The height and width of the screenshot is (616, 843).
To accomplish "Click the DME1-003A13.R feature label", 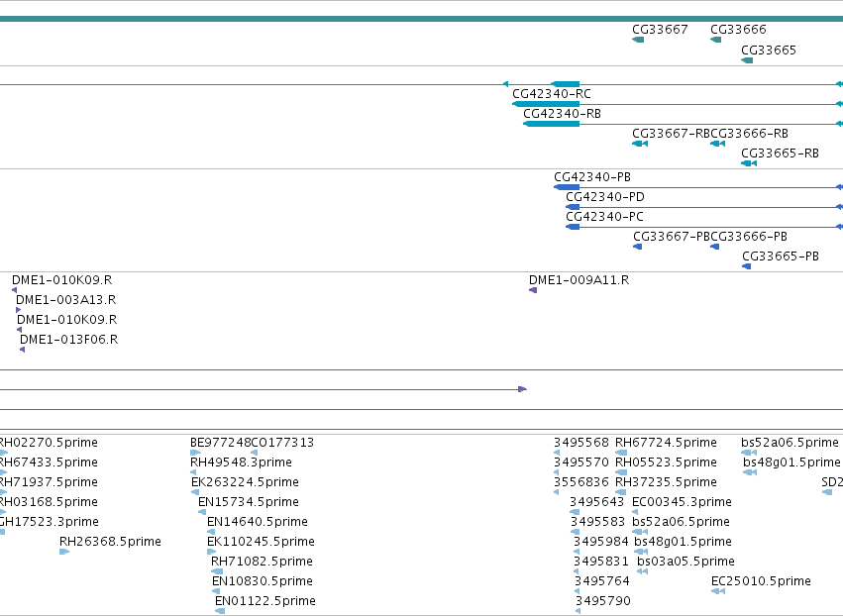I will (65, 300).
